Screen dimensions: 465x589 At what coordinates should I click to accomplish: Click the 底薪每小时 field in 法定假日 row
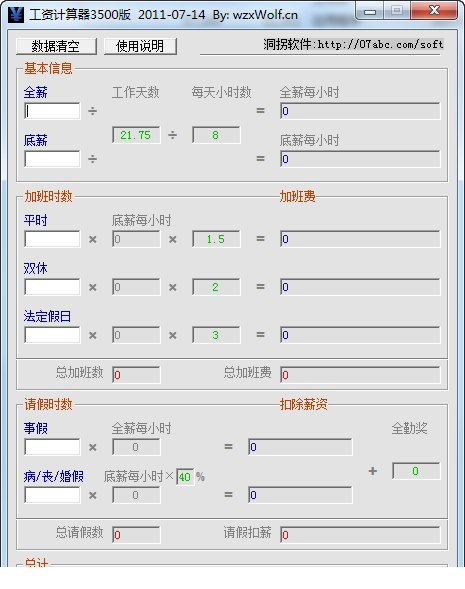[x=136, y=335]
